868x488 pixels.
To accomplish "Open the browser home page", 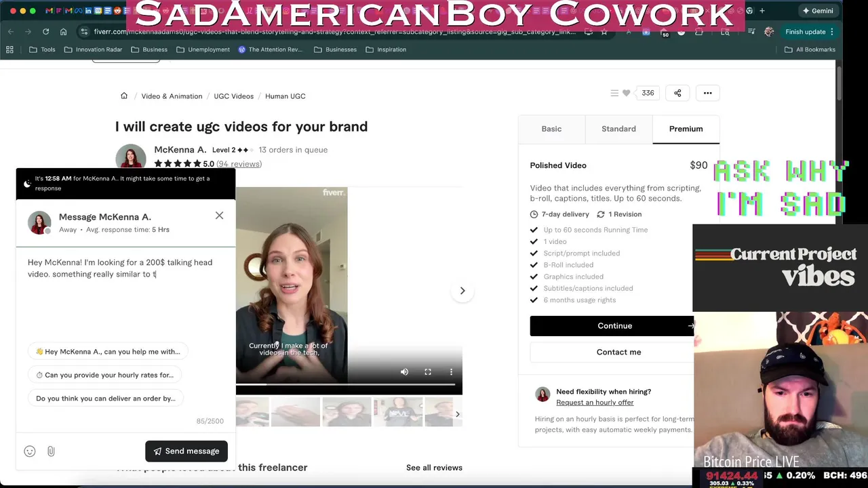I will coord(63,32).
